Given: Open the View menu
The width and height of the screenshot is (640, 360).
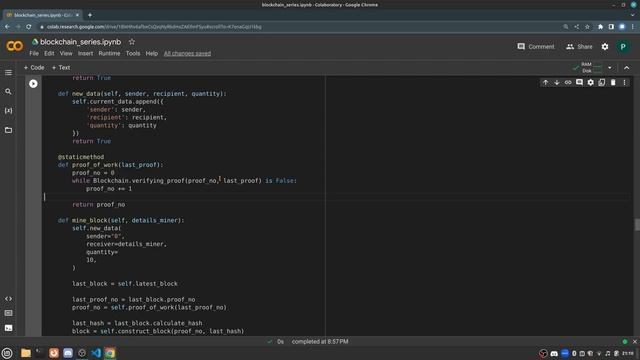Looking at the screenshot, I should coord(66,53).
